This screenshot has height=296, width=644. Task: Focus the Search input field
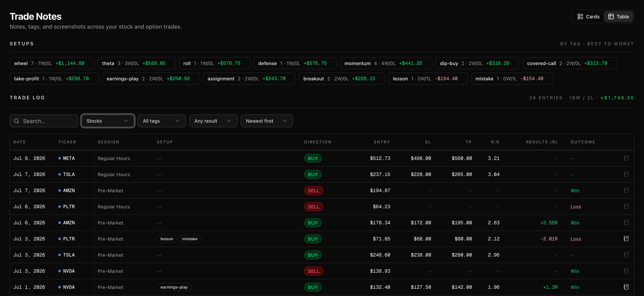44,121
